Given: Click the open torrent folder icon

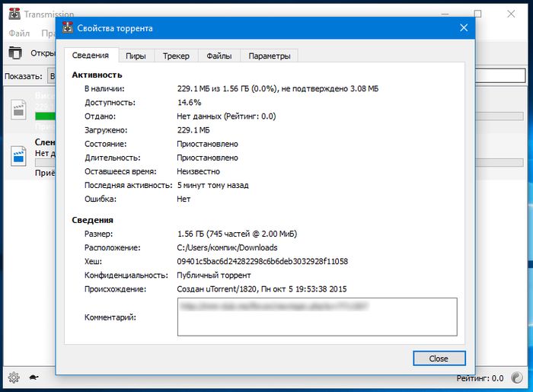Looking at the screenshot, I should pyautogui.click(x=15, y=53).
